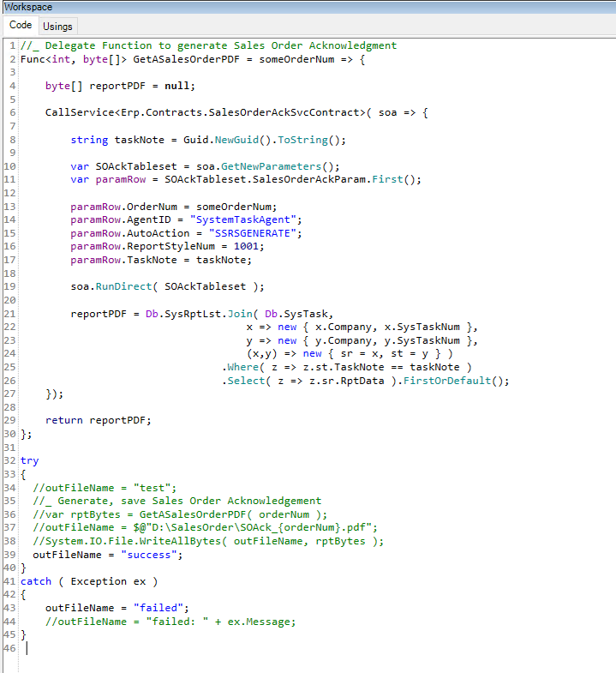The image size is (616, 673).
Task: Click the string "failed" on line 43
Action: point(158,608)
